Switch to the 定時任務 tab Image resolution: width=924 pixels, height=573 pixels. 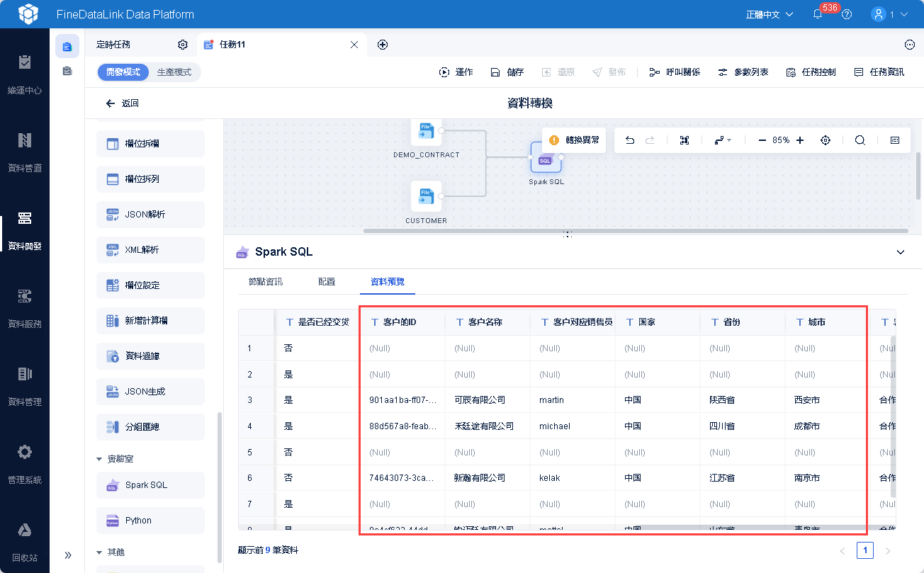tap(113, 45)
